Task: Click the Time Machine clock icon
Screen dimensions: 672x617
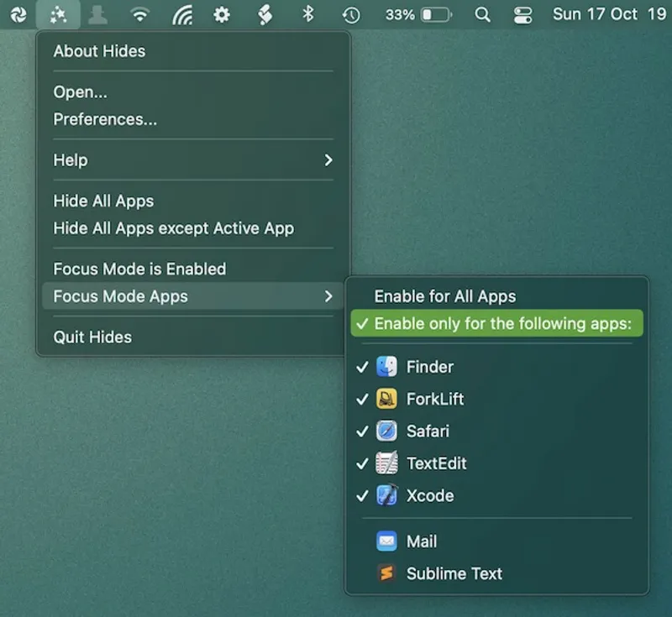Action: tap(351, 14)
